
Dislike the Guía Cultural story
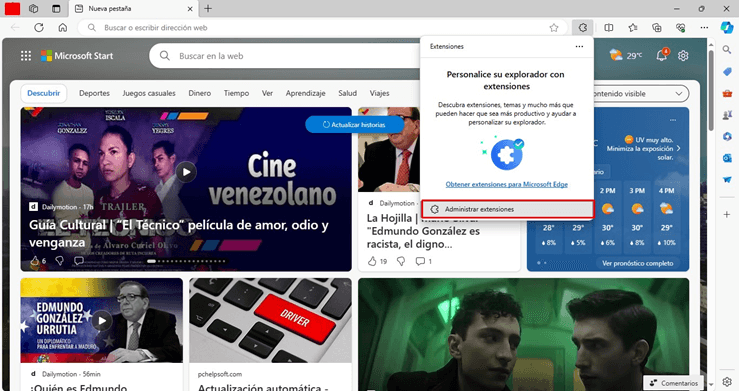click(60, 261)
